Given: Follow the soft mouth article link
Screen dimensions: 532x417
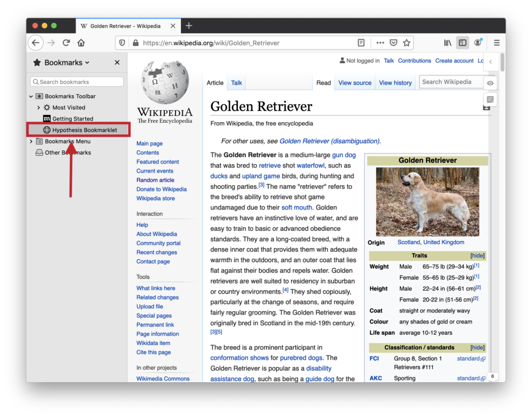Looking at the screenshot, I should [x=297, y=207].
